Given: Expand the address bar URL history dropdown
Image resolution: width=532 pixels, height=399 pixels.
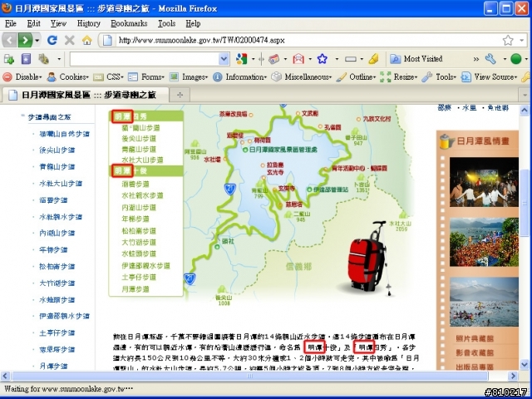Looking at the screenshot, I should point(521,41).
